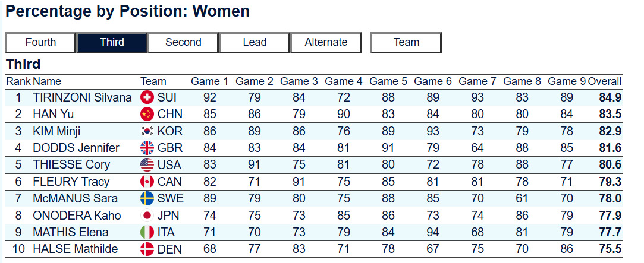Image resolution: width=644 pixels, height=263 pixels.
Task: Click the Japan flag icon
Action: tap(147, 215)
